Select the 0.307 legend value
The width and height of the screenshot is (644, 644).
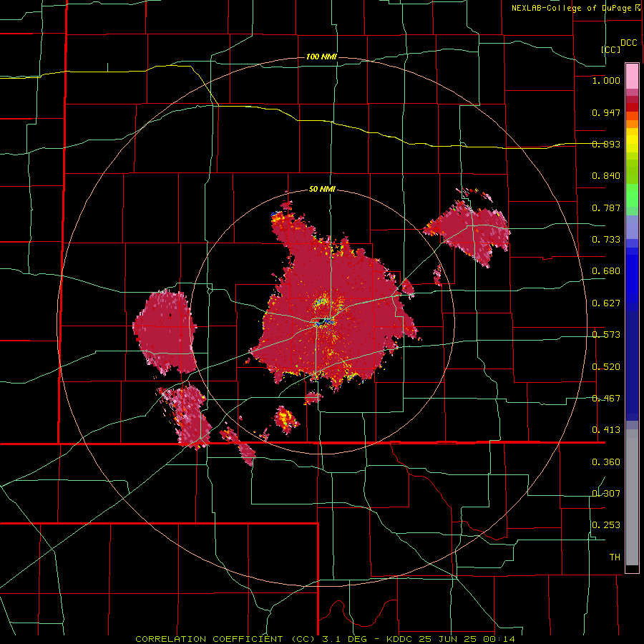[606, 493]
